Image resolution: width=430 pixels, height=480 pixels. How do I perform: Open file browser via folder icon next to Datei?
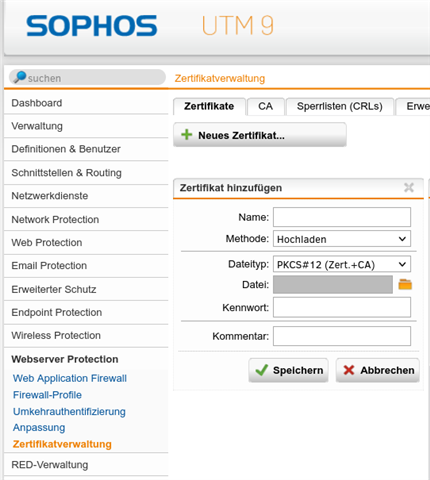[x=405, y=284]
